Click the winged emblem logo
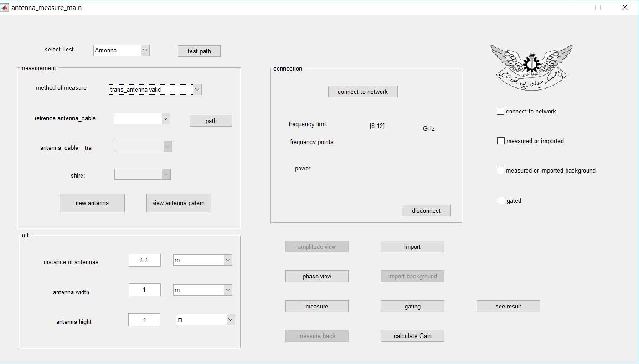This screenshot has width=639, height=364. (x=531, y=67)
